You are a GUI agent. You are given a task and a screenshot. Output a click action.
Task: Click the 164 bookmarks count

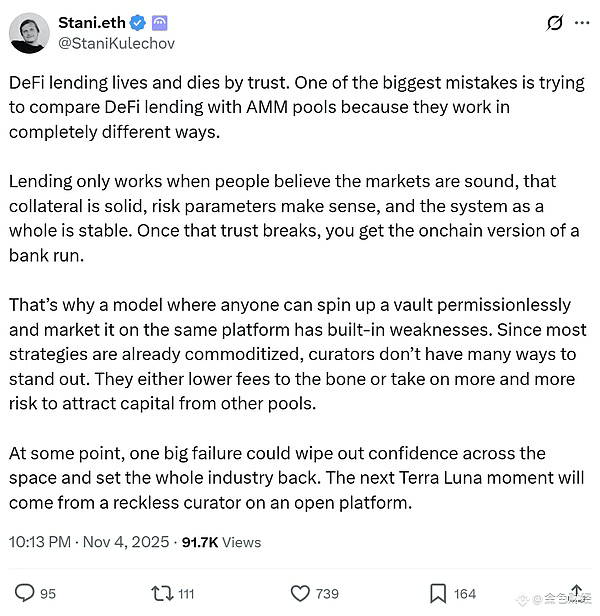(465, 594)
